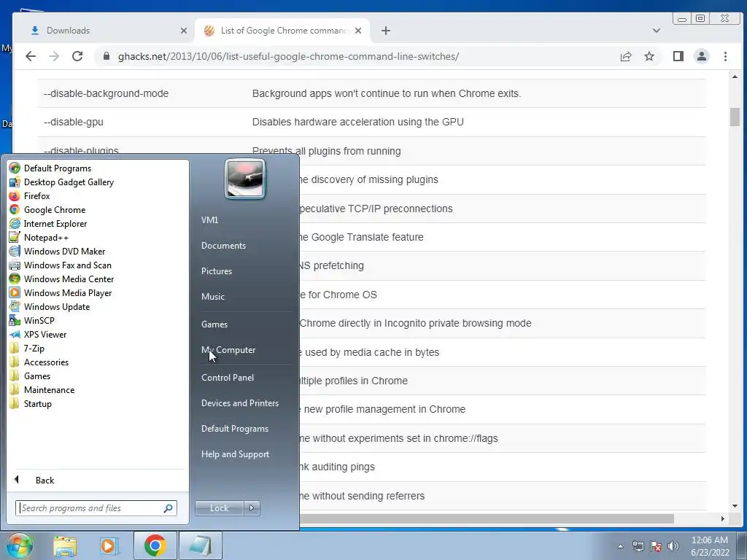The height and width of the screenshot is (560, 747).
Task: Open Windows Media Player from the taskbar
Action: coord(109,545)
